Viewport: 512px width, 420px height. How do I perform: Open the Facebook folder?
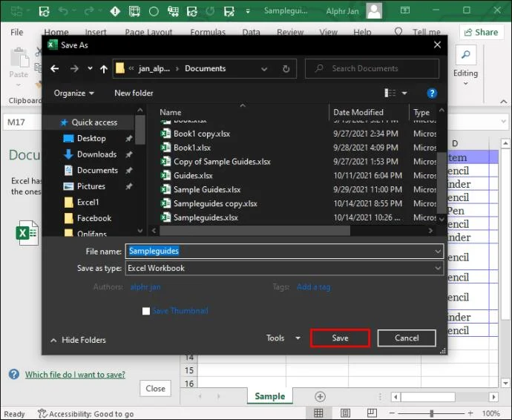click(94, 218)
